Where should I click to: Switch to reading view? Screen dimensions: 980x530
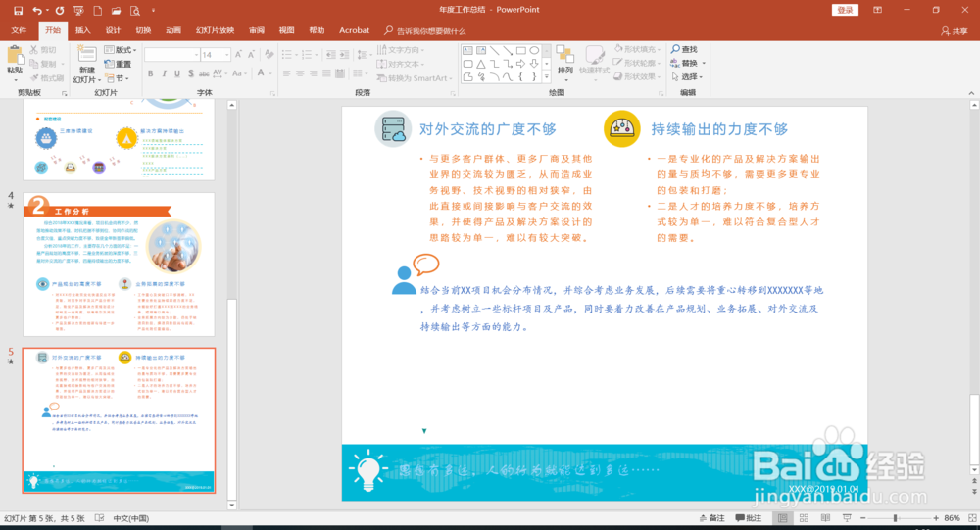825,518
